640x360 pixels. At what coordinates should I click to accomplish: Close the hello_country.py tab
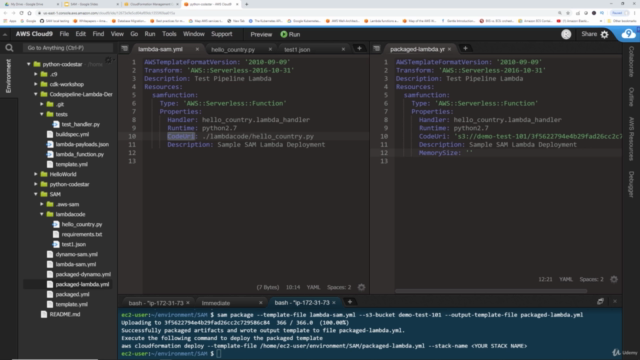270,49
